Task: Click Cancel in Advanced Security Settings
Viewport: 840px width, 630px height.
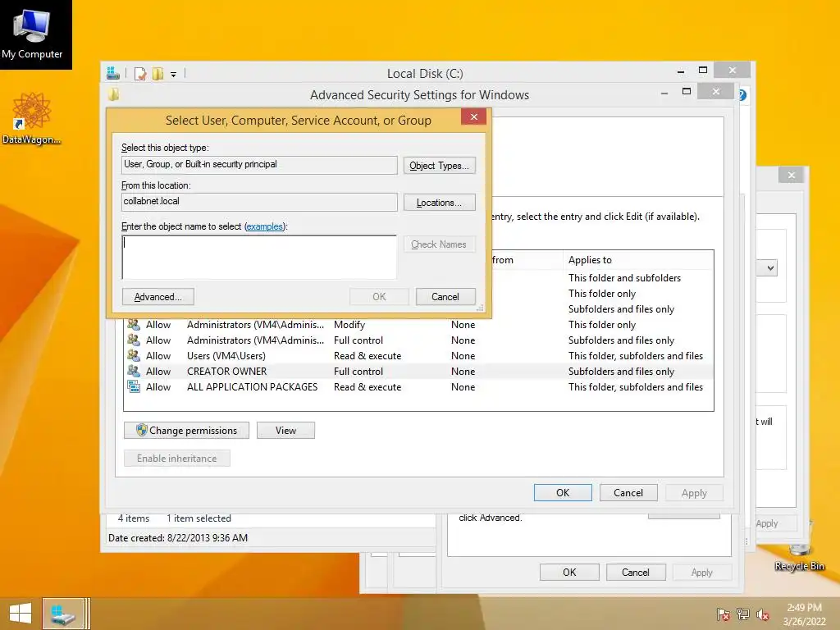Action: pyautogui.click(x=628, y=493)
